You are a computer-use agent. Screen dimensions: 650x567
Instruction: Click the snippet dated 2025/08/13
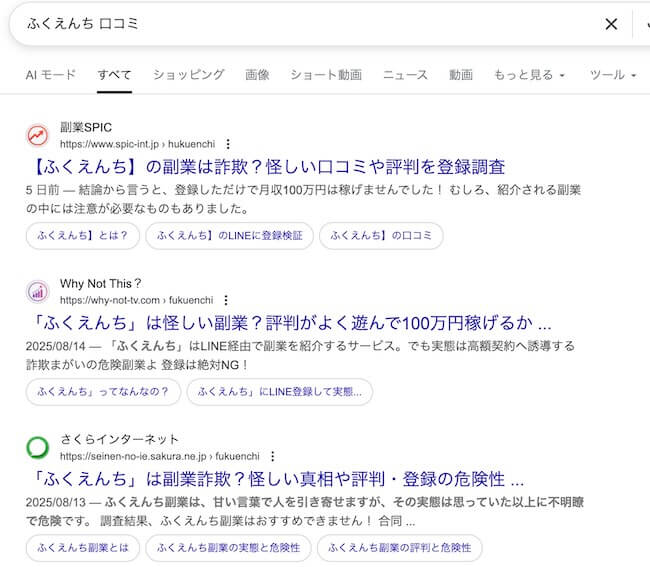coord(305,511)
